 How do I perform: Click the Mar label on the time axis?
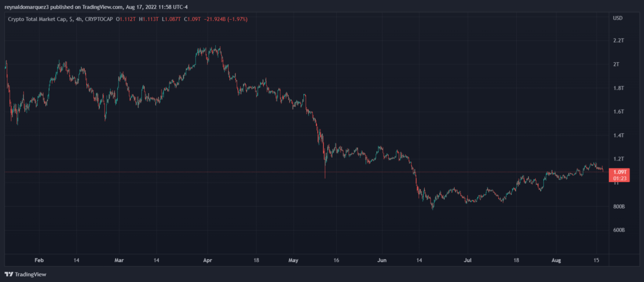click(119, 260)
